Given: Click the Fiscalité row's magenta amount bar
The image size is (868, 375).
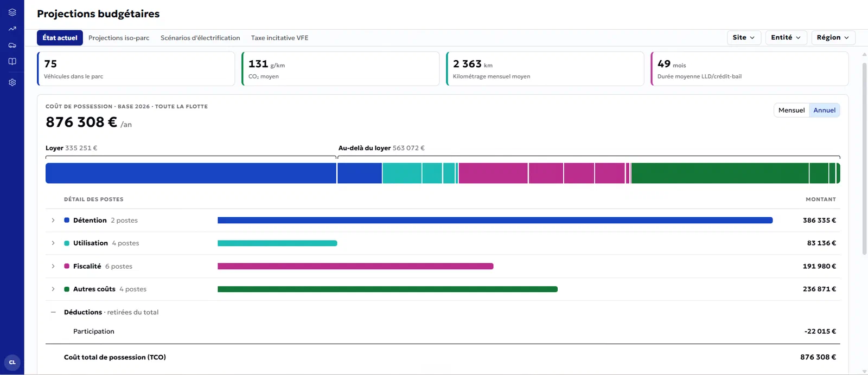Looking at the screenshot, I should pyautogui.click(x=355, y=266).
